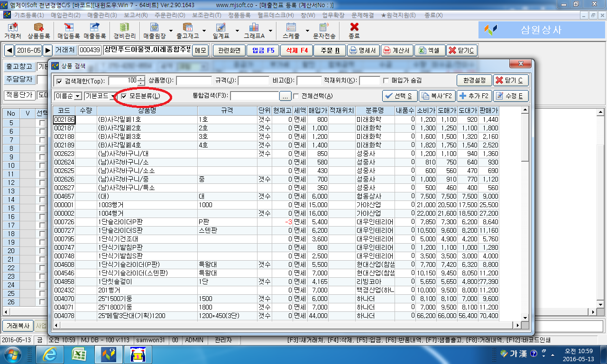The width and height of the screenshot is (607, 364).
Task: Open the 거래처 toolbar icon
Action: (x=12, y=31)
